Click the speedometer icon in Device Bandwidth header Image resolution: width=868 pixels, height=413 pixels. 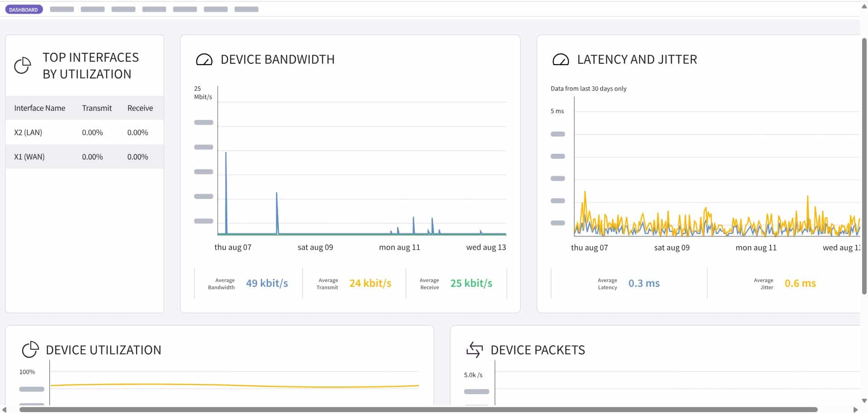click(204, 59)
